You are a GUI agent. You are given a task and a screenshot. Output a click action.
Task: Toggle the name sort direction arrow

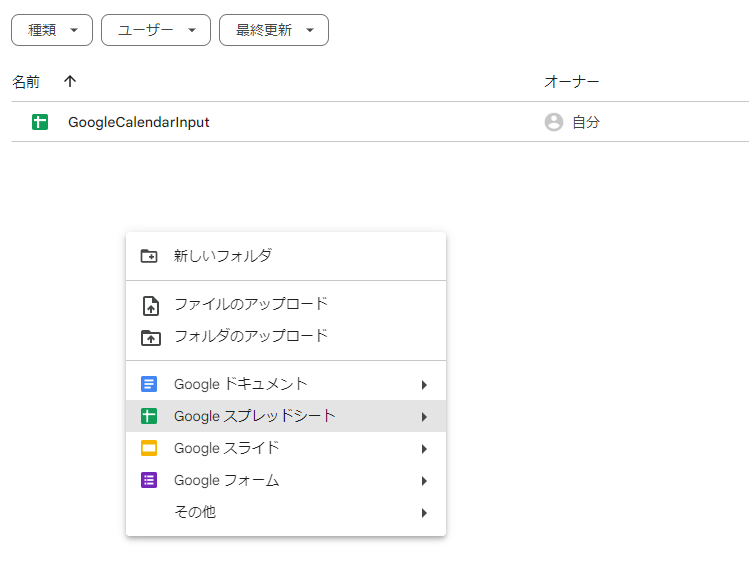point(69,81)
